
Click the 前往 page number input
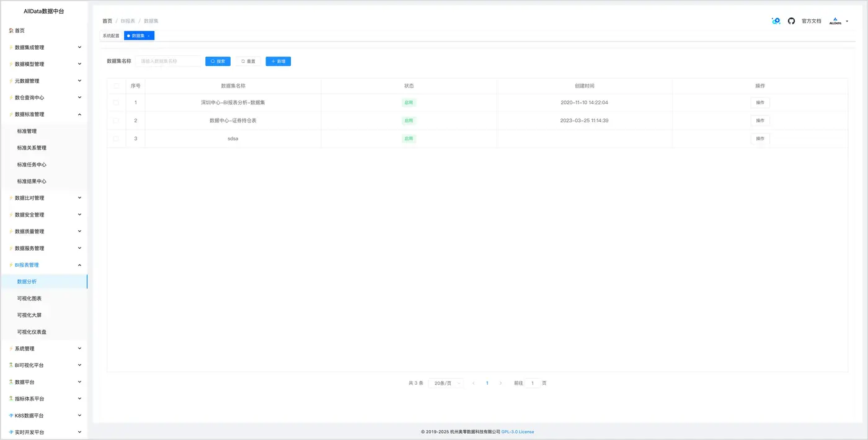pos(533,383)
